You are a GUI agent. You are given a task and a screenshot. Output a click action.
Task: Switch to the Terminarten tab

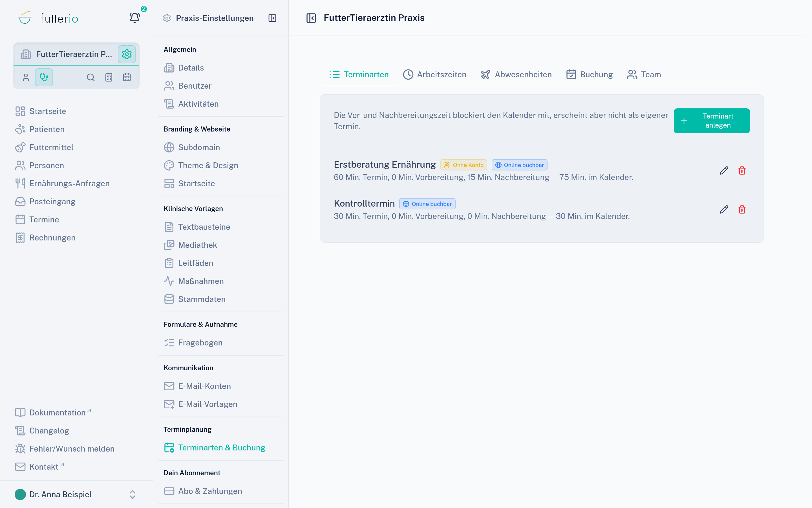pyautogui.click(x=359, y=75)
